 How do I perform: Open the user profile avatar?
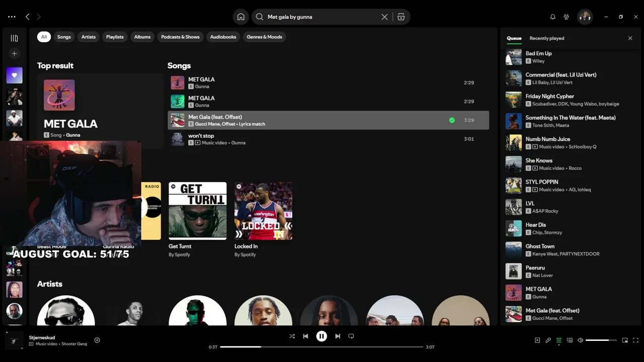pos(585,17)
